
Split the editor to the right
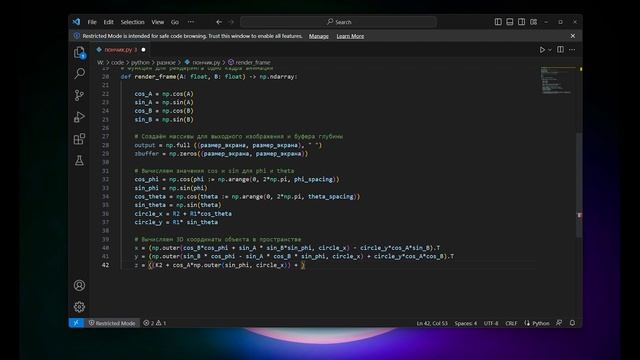[x=560, y=49]
